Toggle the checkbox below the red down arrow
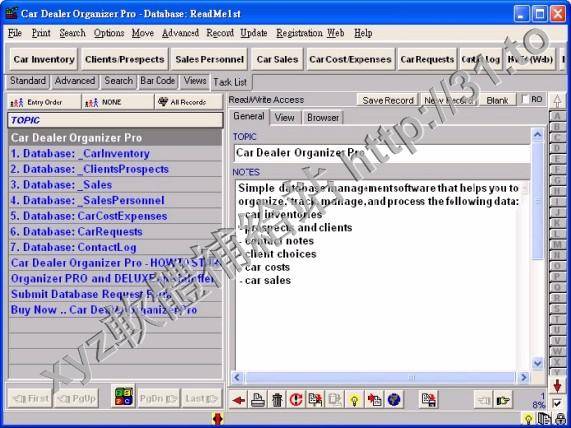 pyautogui.click(x=557, y=404)
